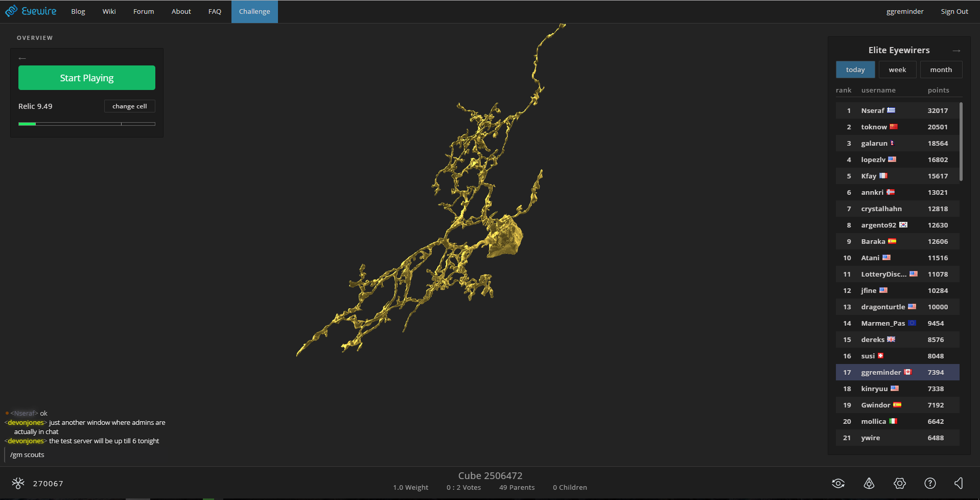Viewport: 980px width, 500px height.
Task: Open the Wiki link
Action: click(109, 12)
